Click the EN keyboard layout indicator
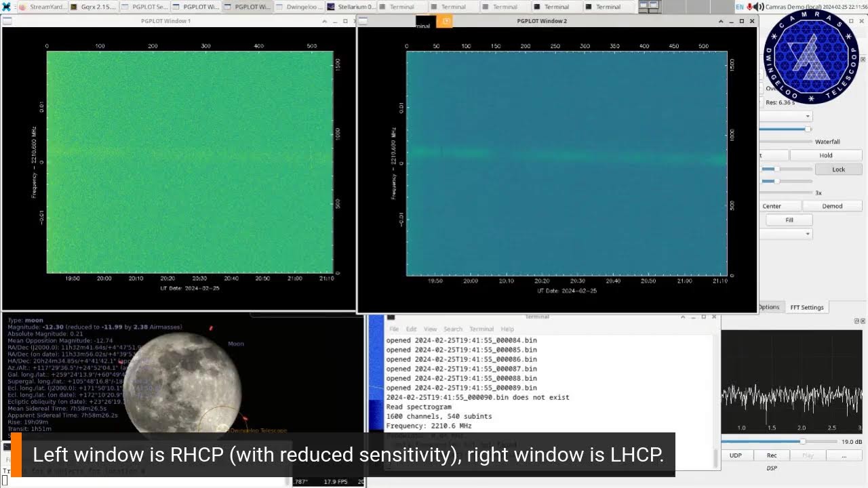The image size is (868, 488). point(740,7)
